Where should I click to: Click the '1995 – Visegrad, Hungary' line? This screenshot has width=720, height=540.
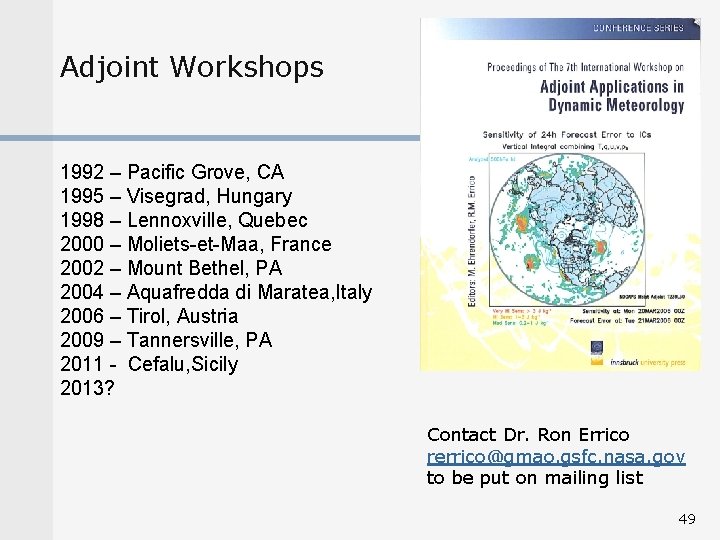(176, 197)
